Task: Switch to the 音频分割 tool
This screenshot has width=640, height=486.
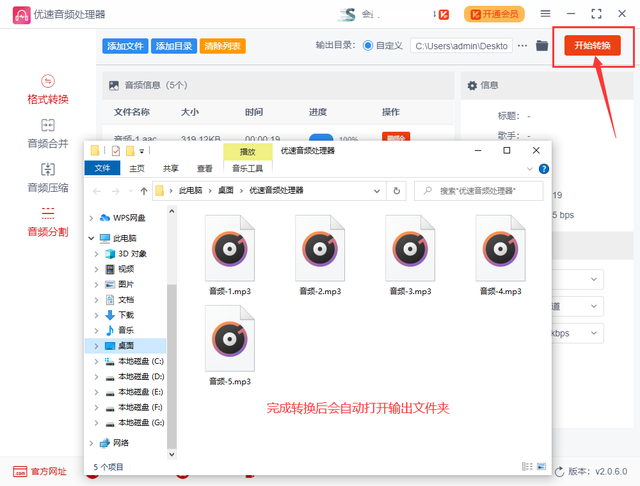Action: pyautogui.click(x=48, y=220)
